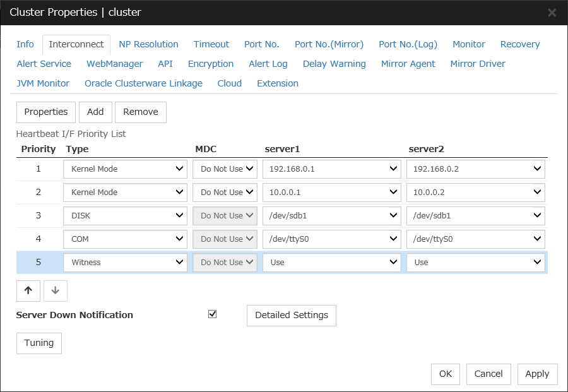Close the Cluster Properties dialog
The width and height of the screenshot is (568, 392).
552,13
